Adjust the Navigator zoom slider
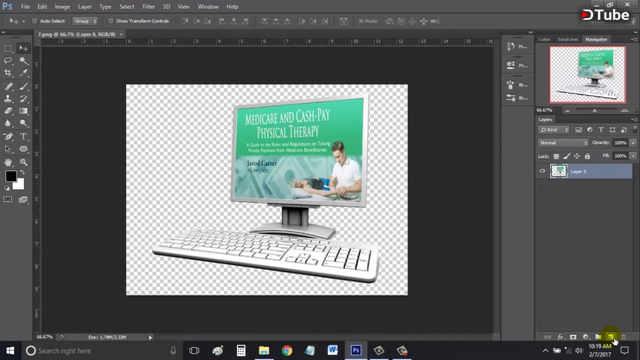Image resolution: width=640 pixels, height=360 pixels. coord(595,110)
